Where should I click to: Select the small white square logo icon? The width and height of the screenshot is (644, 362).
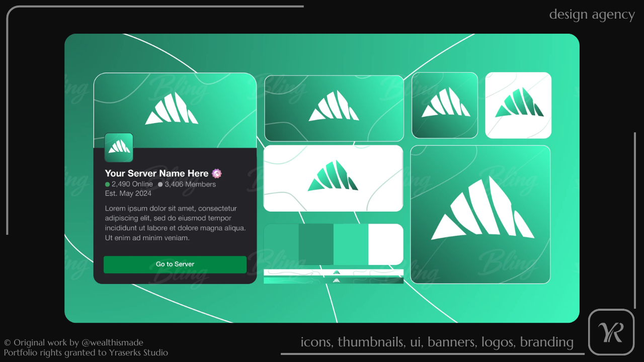click(518, 105)
